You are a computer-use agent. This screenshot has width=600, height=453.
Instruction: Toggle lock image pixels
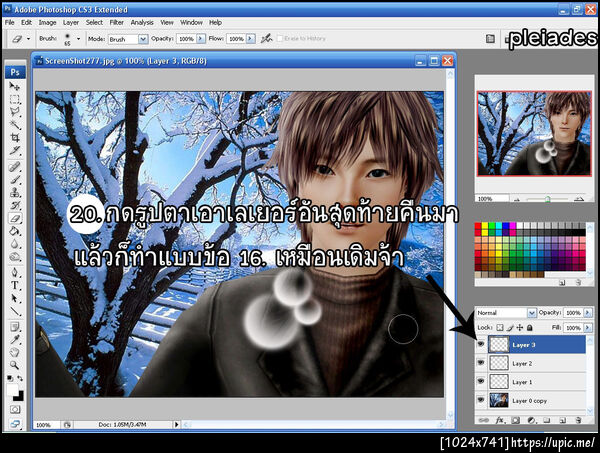pos(510,328)
